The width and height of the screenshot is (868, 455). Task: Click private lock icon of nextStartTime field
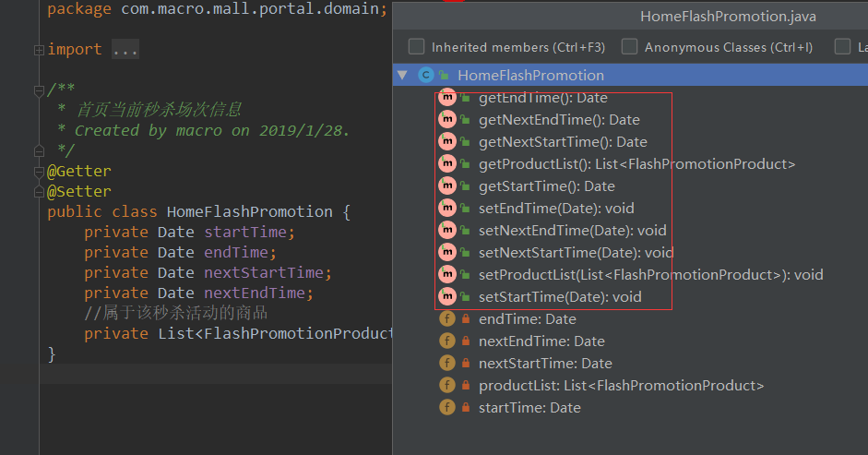coord(466,363)
